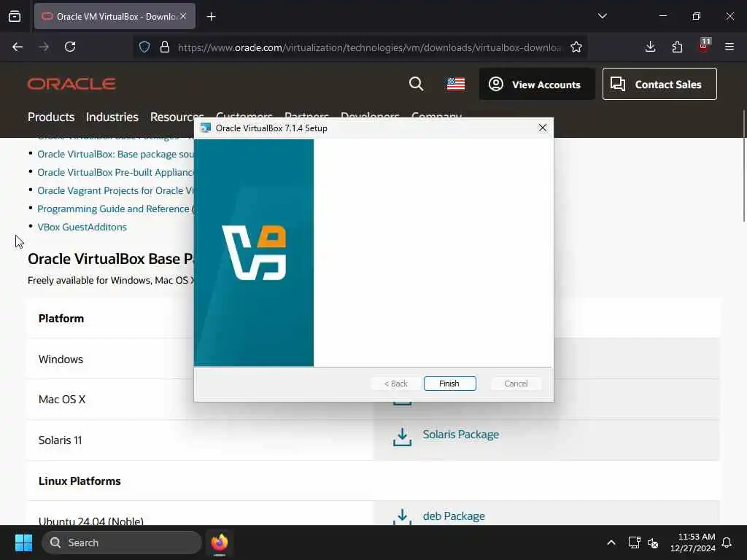The image size is (747, 560).
Task: Open Firefox recent tabs view icon
Action: coord(15,16)
